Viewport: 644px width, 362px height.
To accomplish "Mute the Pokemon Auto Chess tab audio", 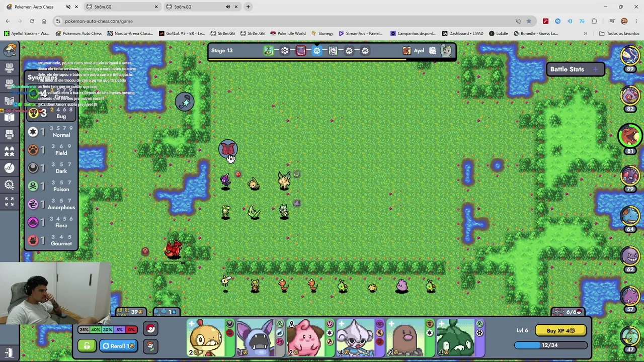I will click(68, 7).
